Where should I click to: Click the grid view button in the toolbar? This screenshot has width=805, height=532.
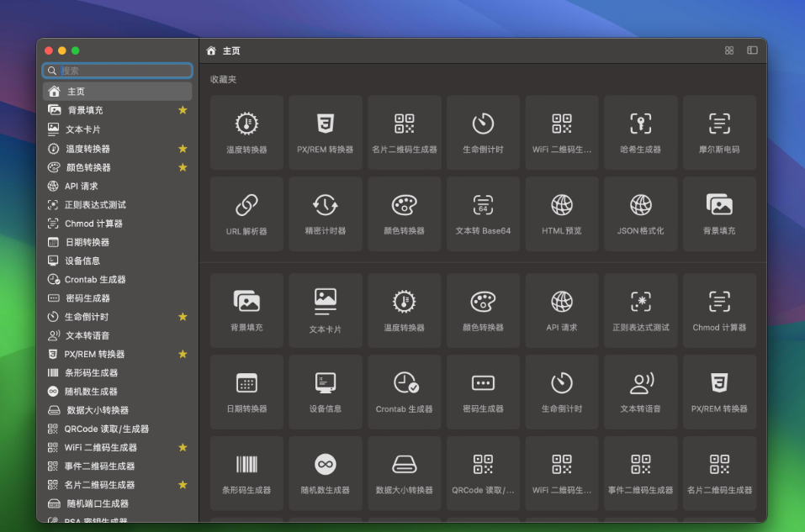[x=728, y=50]
